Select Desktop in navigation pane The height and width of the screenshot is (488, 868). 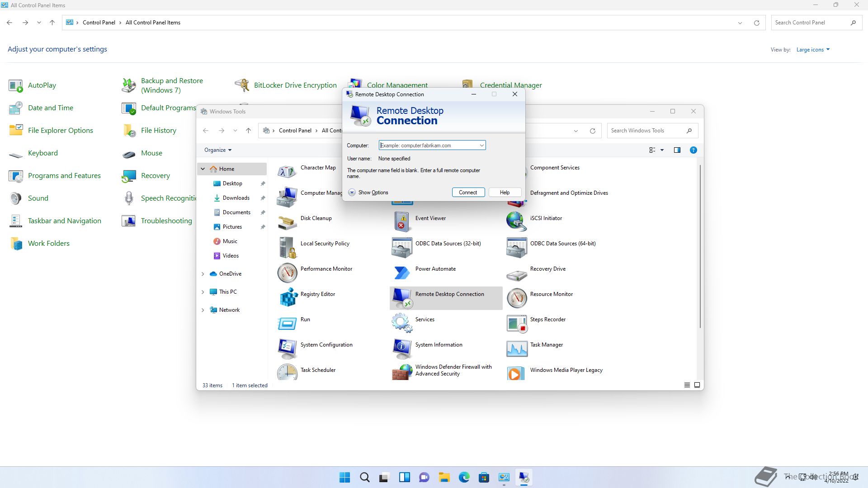233,183
